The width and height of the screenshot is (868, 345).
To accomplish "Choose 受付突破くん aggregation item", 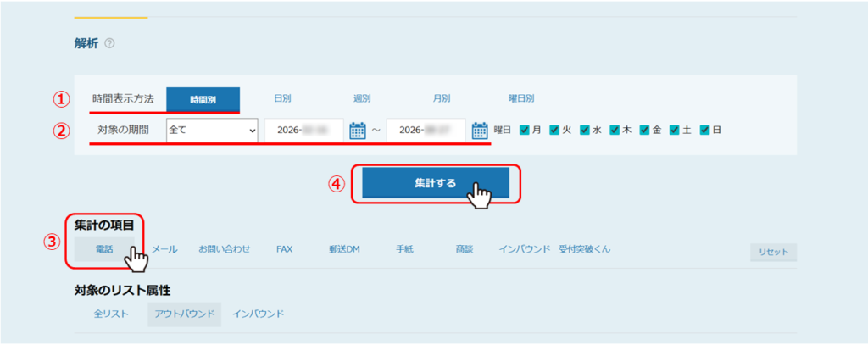I will pos(584,249).
